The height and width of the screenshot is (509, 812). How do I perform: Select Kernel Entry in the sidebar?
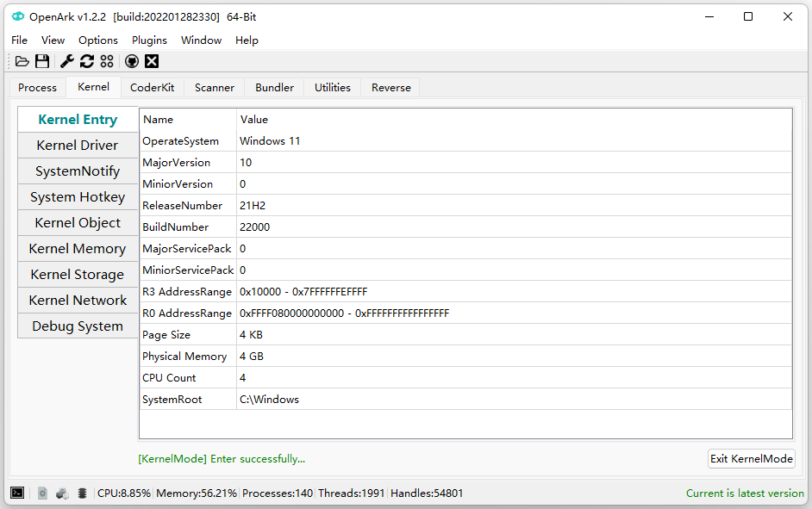pos(78,120)
